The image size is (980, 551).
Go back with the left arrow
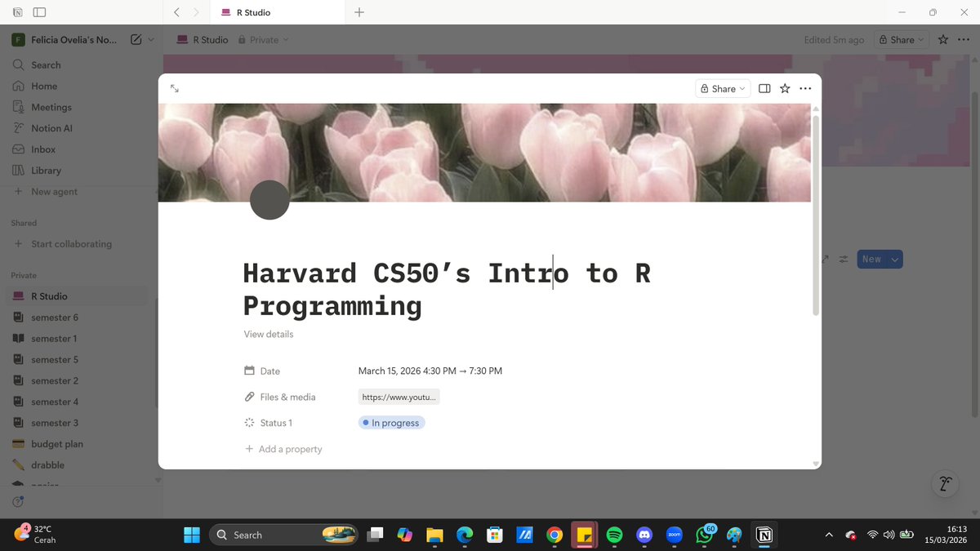pyautogui.click(x=177, y=12)
